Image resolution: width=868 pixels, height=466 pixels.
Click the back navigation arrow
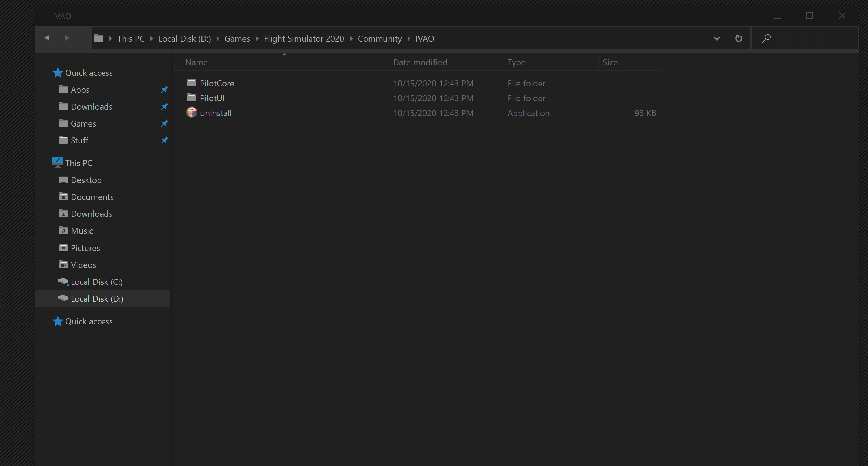47,38
